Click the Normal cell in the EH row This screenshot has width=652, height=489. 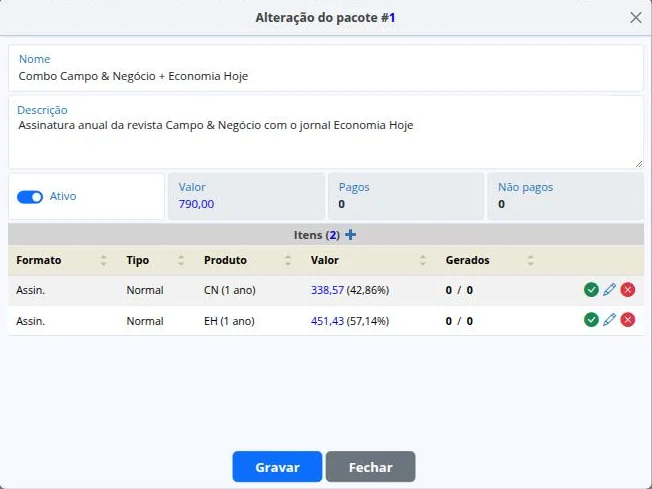coord(145,321)
